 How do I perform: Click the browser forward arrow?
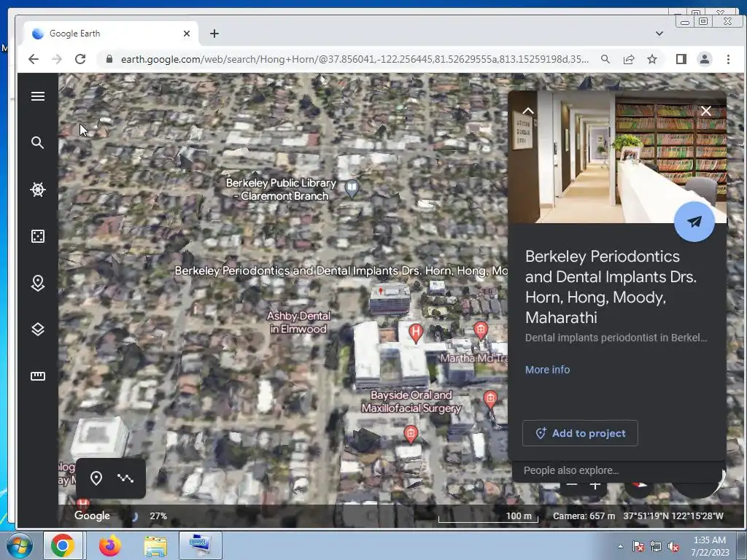(57, 59)
